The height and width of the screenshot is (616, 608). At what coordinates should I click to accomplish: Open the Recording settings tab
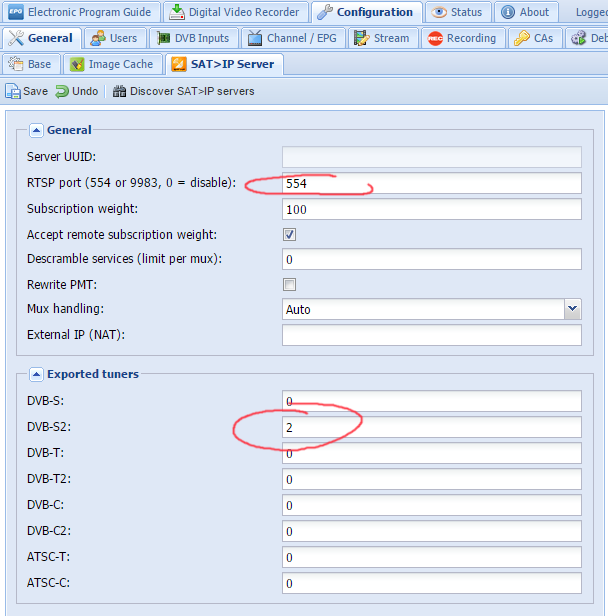coord(461,38)
